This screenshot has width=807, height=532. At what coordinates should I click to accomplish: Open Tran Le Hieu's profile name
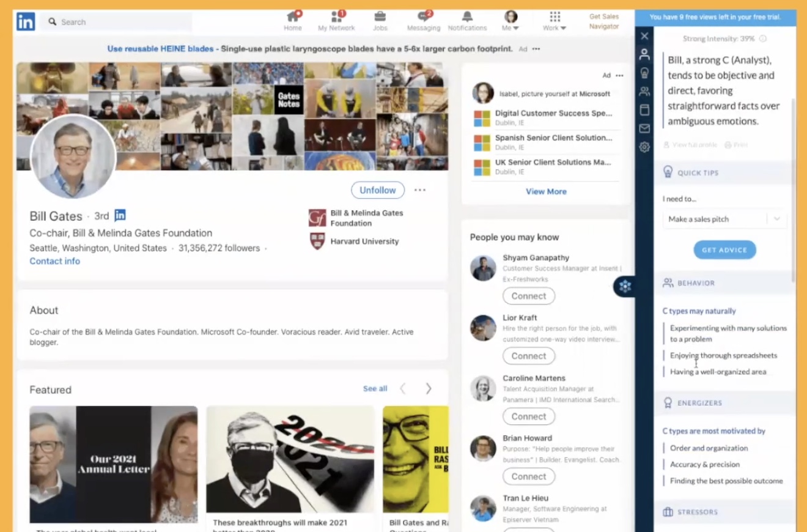click(525, 498)
